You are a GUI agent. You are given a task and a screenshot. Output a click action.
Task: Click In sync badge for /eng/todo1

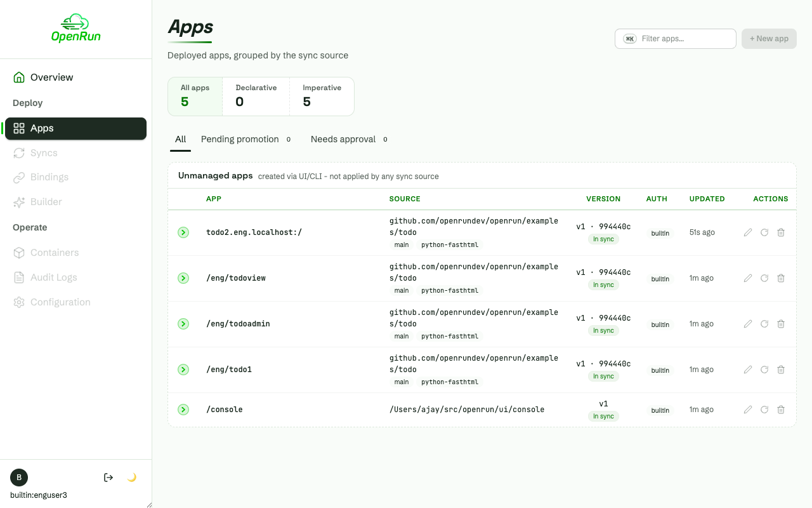coord(603,377)
